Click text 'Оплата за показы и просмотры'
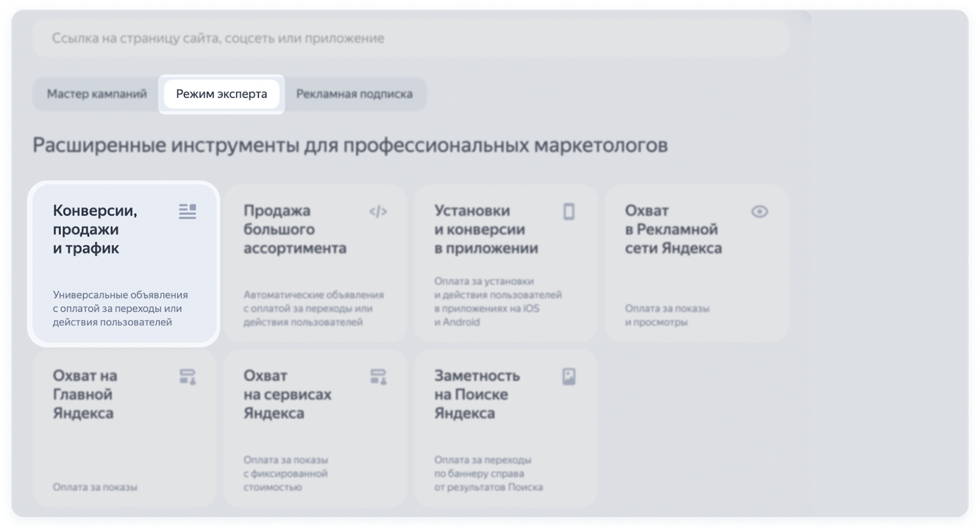 (x=667, y=315)
